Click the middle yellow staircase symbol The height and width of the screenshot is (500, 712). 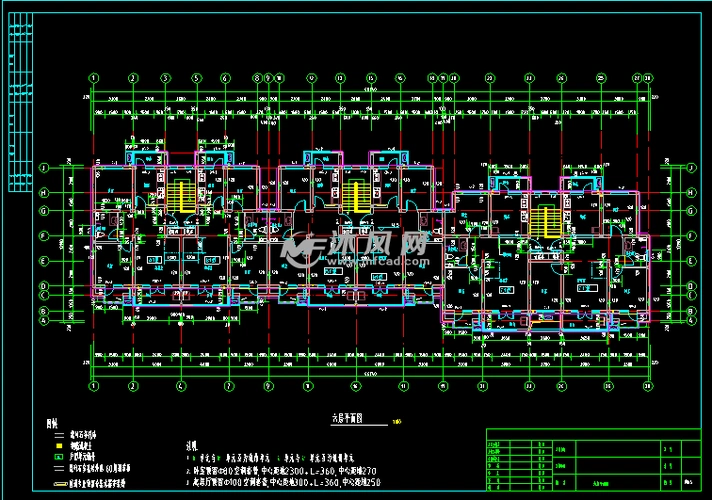(x=354, y=196)
